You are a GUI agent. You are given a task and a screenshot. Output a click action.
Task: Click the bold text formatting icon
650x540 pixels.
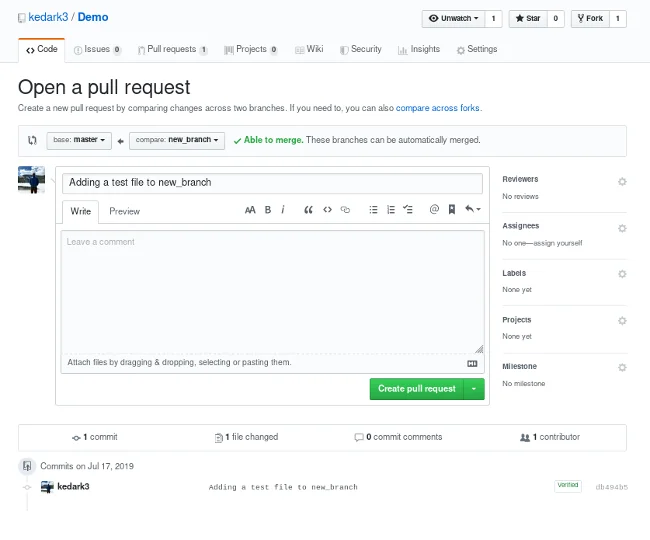[268, 210]
